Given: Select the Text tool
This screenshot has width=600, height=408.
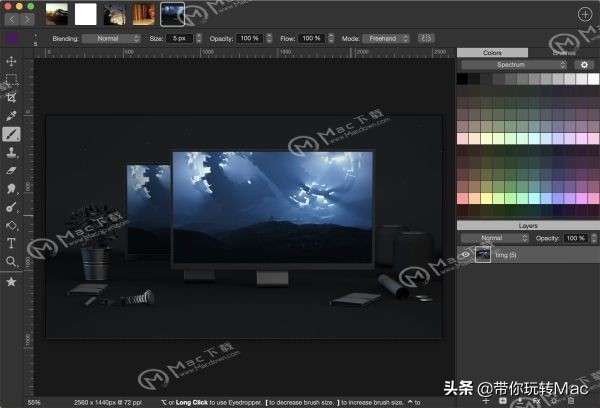Looking at the screenshot, I should click(11, 243).
